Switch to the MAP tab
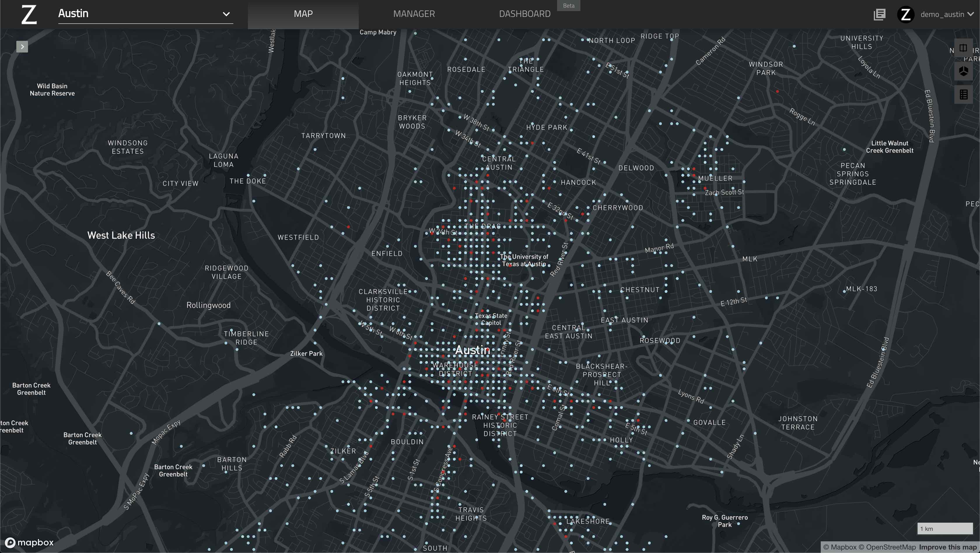 (x=303, y=14)
